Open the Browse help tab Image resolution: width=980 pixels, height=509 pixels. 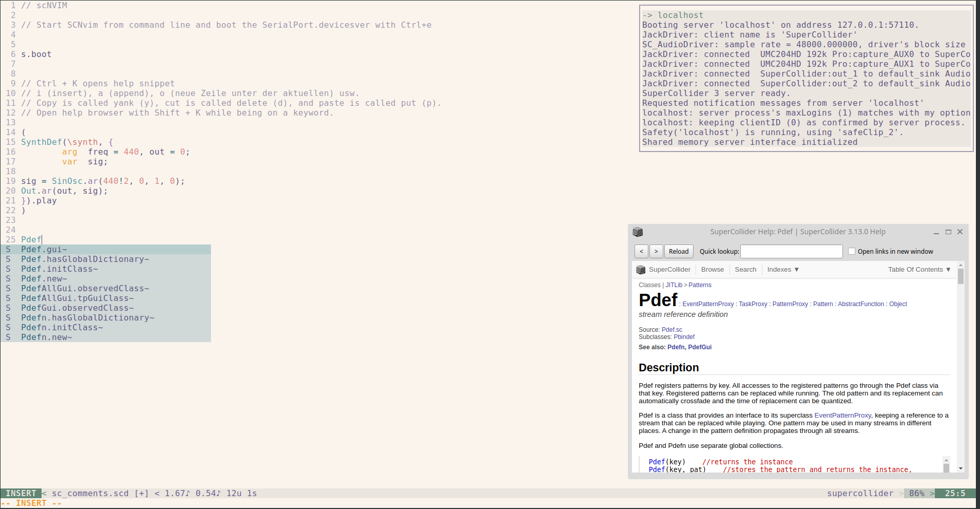(713, 270)
